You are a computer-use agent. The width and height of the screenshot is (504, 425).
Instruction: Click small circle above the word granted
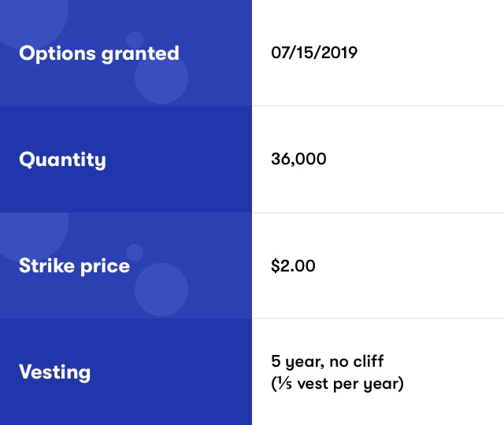[x=135, y=40]
